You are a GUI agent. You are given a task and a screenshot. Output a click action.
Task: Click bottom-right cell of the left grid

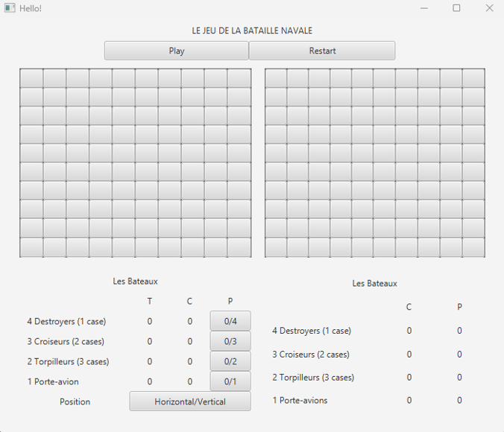point(239,247)
